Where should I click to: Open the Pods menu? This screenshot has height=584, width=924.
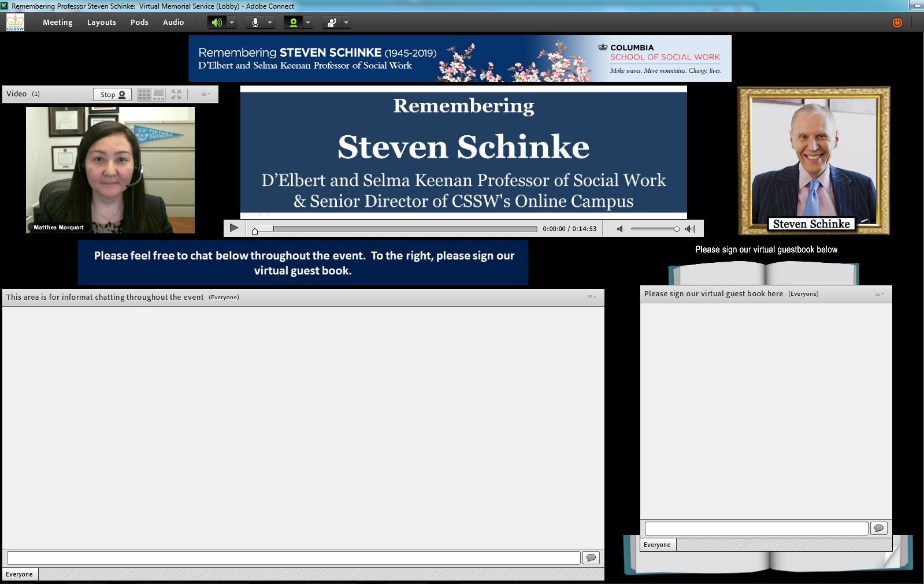139,22
